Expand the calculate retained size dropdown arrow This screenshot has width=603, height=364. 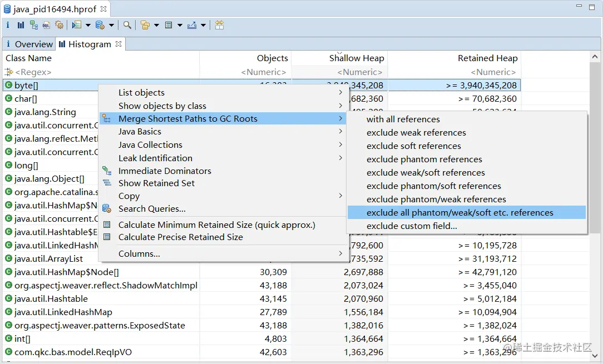pyautogui.click(x=180, y=26)
